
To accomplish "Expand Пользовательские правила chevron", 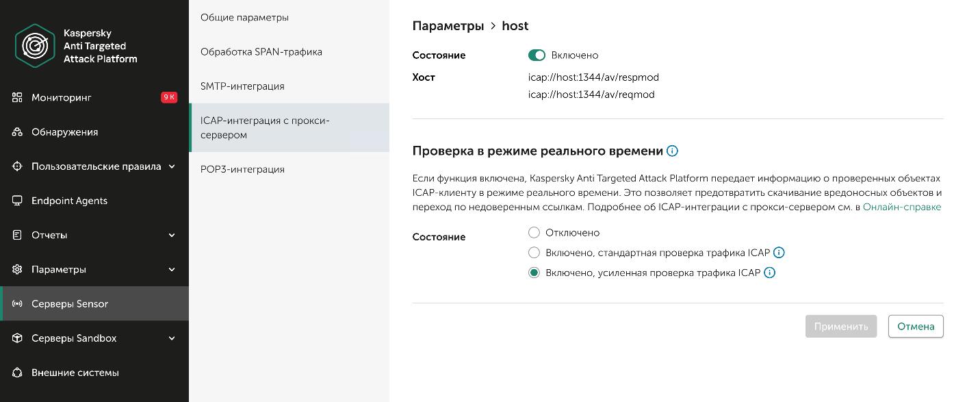I will [172, 166].
